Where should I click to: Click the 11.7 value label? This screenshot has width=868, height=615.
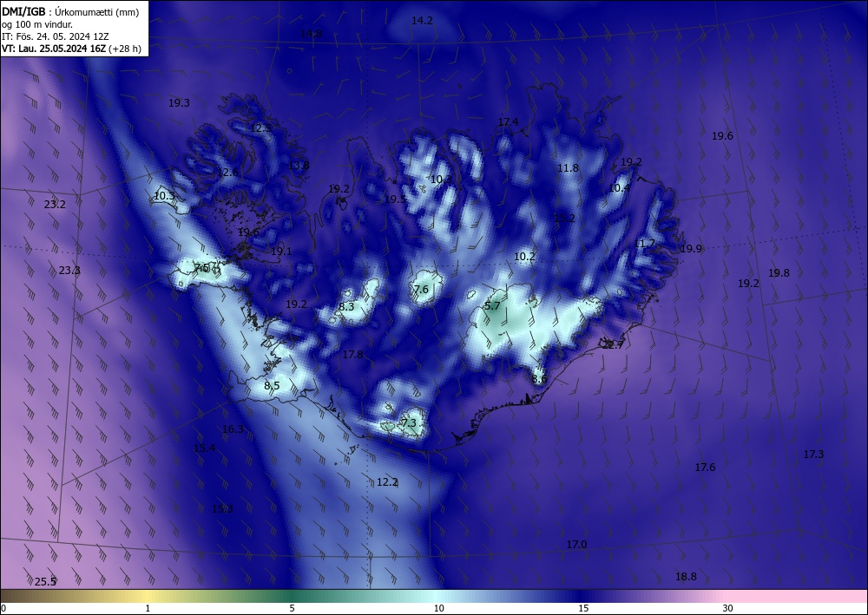pos(644,244)
